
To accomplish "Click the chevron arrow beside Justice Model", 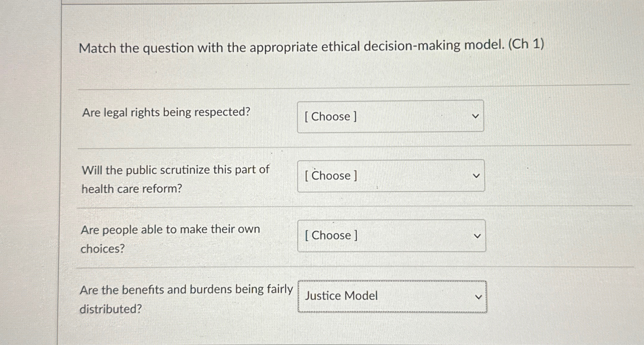I will click(x=478, y=297).
